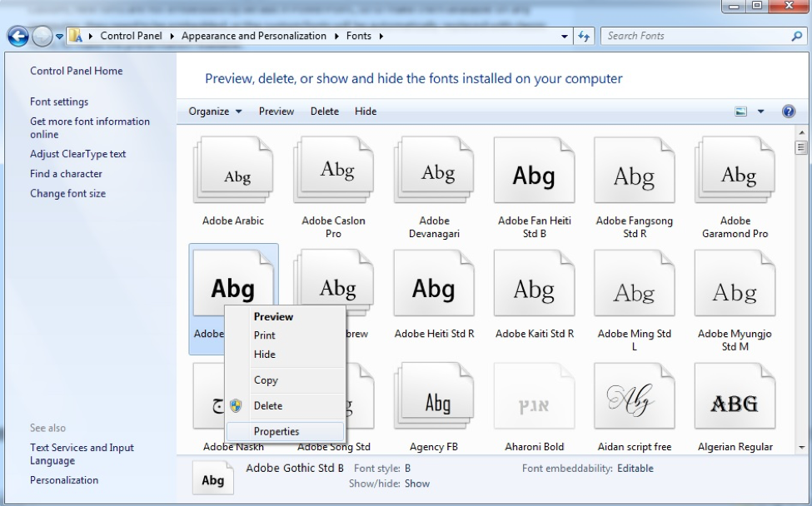Screen dimensions: 812x506
Task: Click the folder icon in the address bar
Action: point(74,36)
